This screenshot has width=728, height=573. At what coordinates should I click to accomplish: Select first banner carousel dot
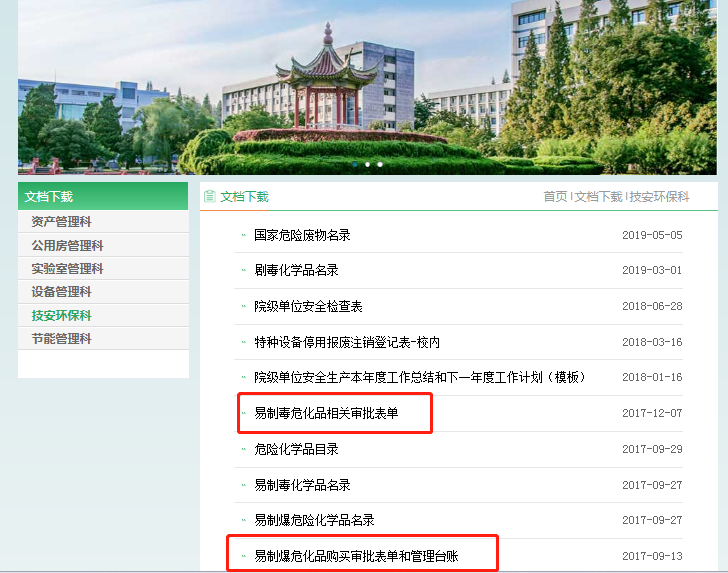point(355,164)
